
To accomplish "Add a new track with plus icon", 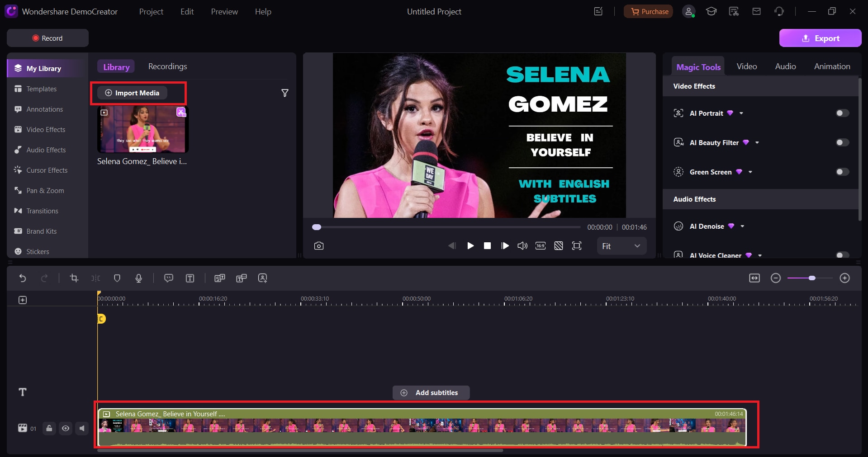I will tap(23, 300).
